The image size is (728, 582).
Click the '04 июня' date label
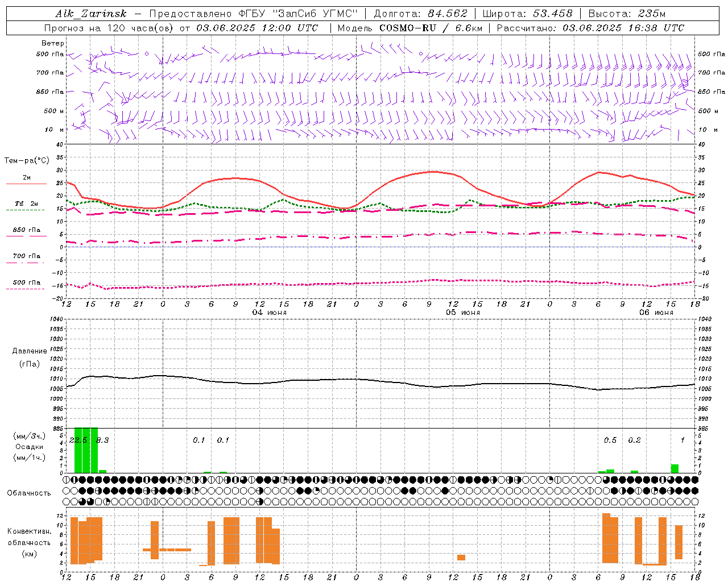click(270, 313)
